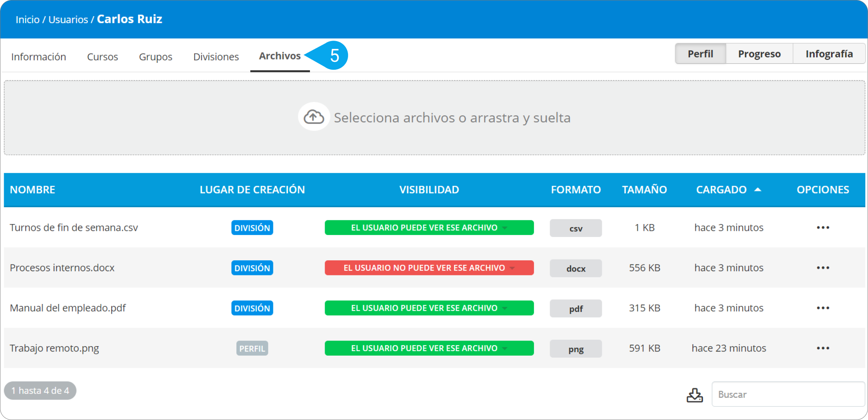
Task: Switch to the Cursos tab
Action: click(102, 57)
